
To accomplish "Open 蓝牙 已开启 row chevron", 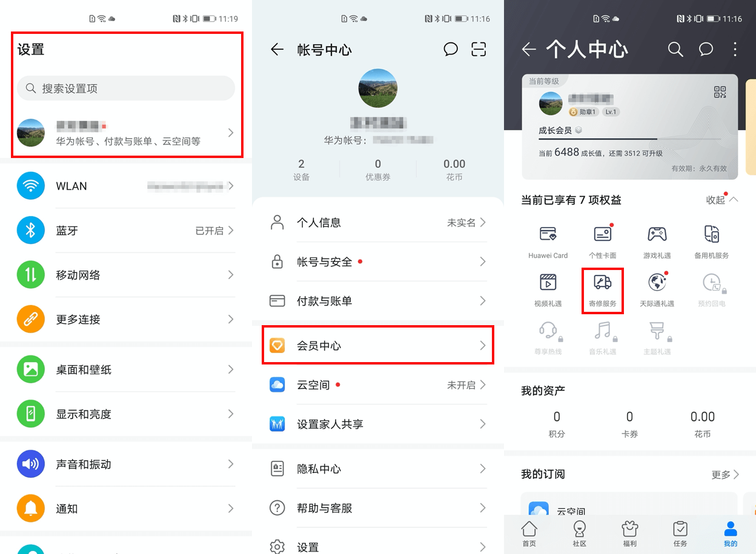I will tap(231, 231).
